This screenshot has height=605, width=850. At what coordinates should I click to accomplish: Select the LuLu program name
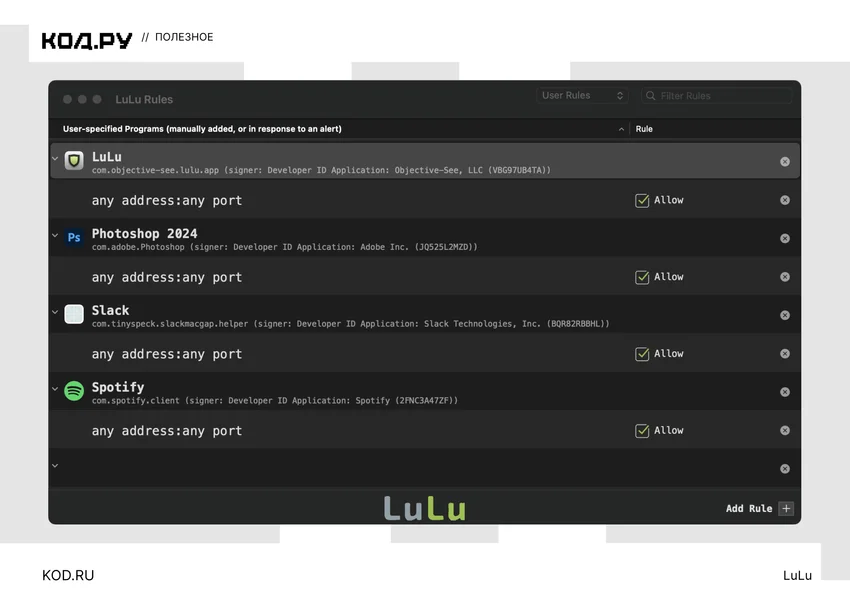[106, 157]
